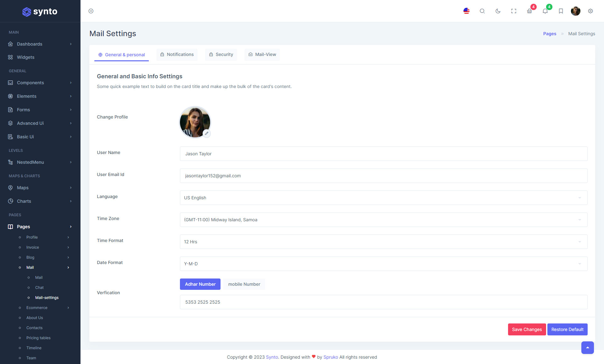Switch to the Notifications tab
Image resolution: width=604 pixels, height=364 pixels.
click(x=177, y=54)
